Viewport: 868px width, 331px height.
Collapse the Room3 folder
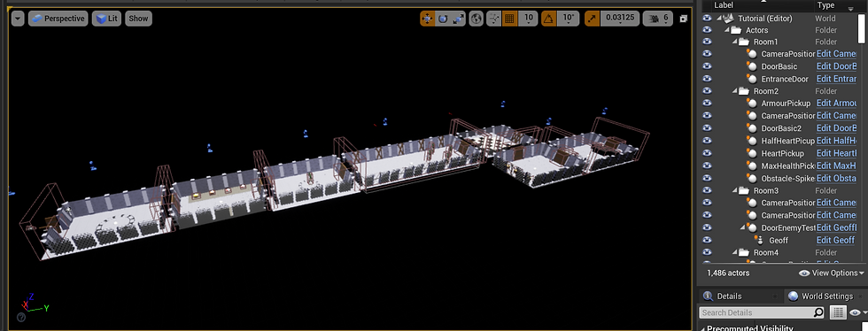(x=735, y=190)
